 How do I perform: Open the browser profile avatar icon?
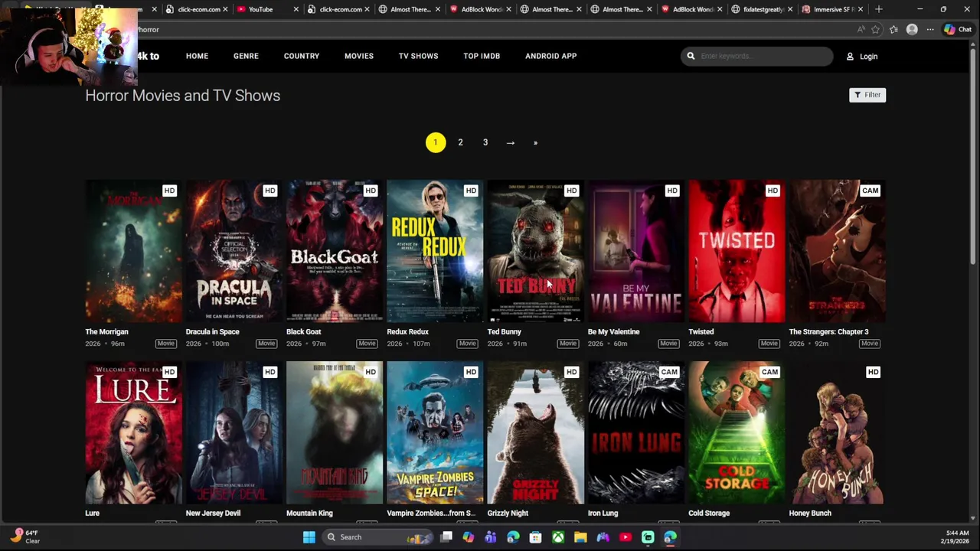912,29
